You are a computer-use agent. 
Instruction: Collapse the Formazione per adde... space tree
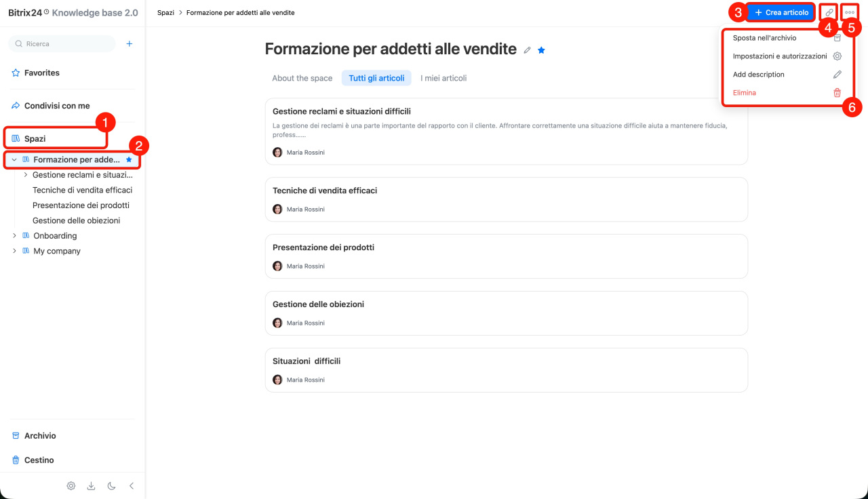[14, 160]
